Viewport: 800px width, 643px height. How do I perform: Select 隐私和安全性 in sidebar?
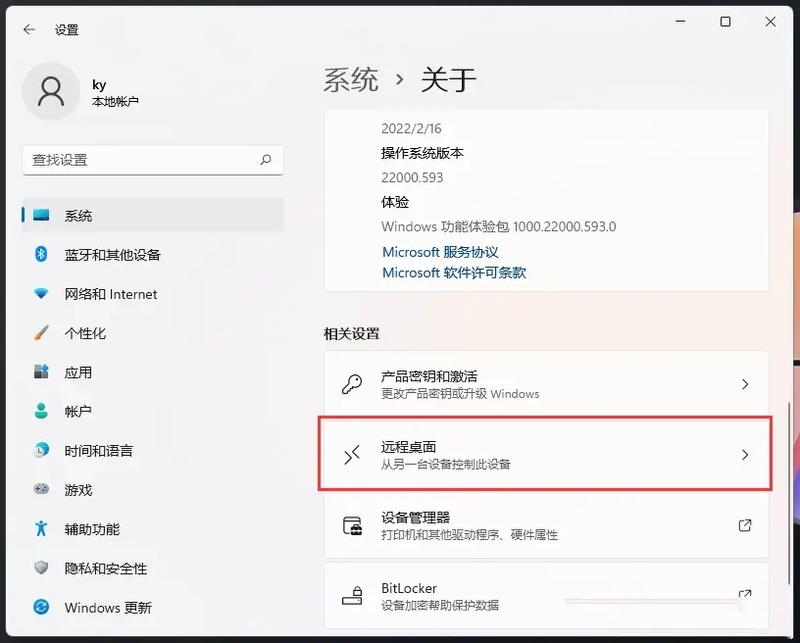coord(103,568)
